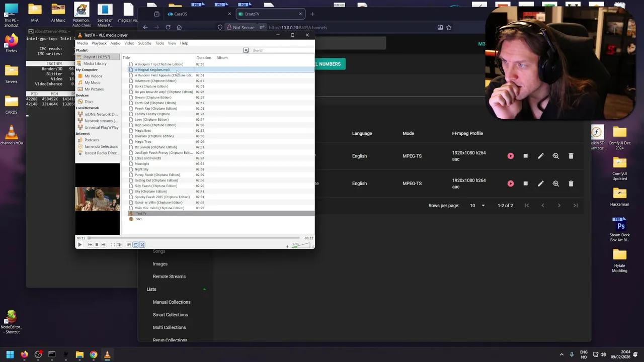Viewport: 644px width, 362px height.
Task: Collapse the Lists section in ErsatzTV sidebar
Action: pyautogui.click(x=204, y=290)
